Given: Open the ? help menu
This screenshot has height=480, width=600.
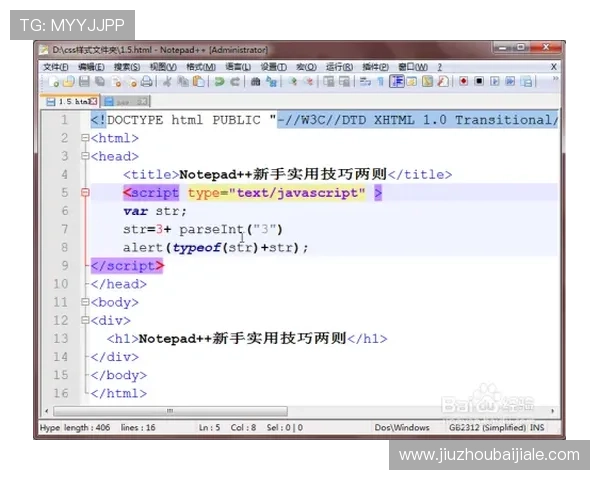Looking at the screenshot, I should coord(440,67).
